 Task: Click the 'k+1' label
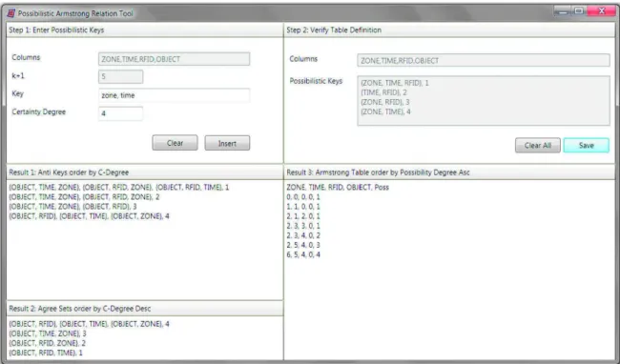pos(18,76)
